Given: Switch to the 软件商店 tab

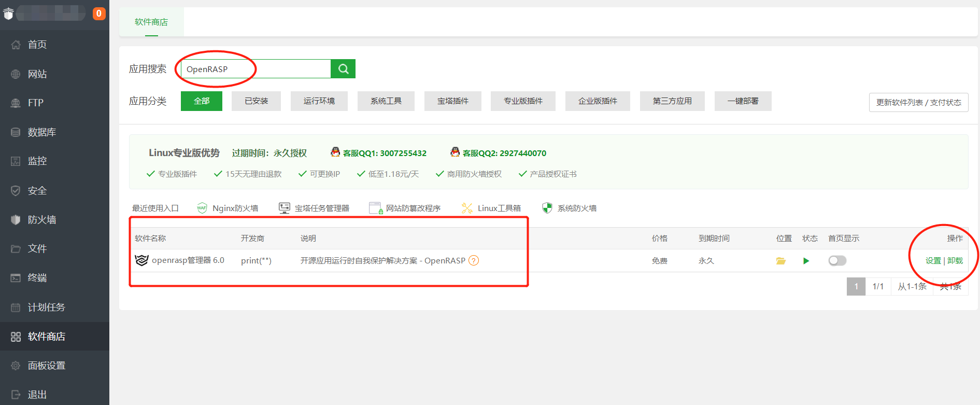Looking at the screenshot, I should click(151, 22).
